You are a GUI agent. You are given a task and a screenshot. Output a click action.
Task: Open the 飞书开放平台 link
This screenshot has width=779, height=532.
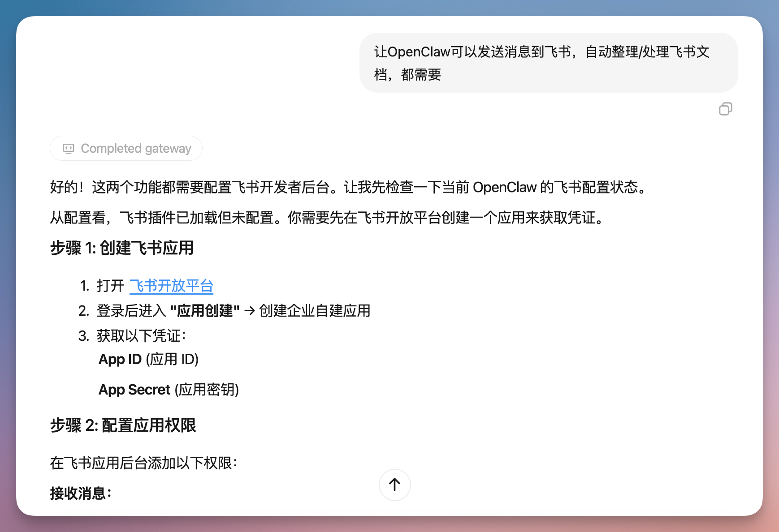tap(171, 286)
